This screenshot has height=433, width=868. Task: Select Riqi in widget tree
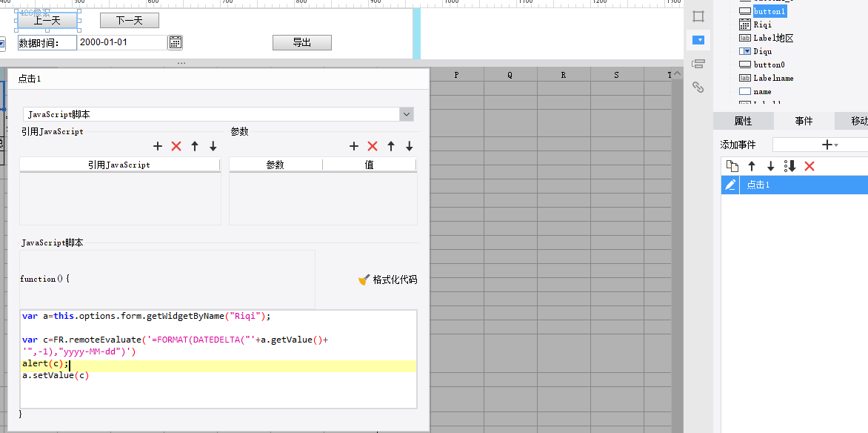pos(762,24)
